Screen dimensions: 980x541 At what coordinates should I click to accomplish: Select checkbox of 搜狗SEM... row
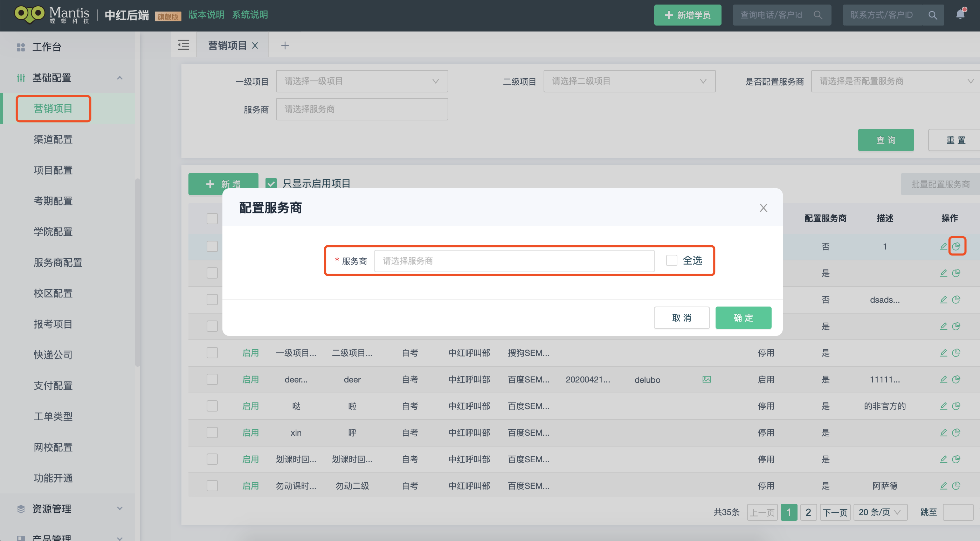pyautogui.click(x=212, y=353)
